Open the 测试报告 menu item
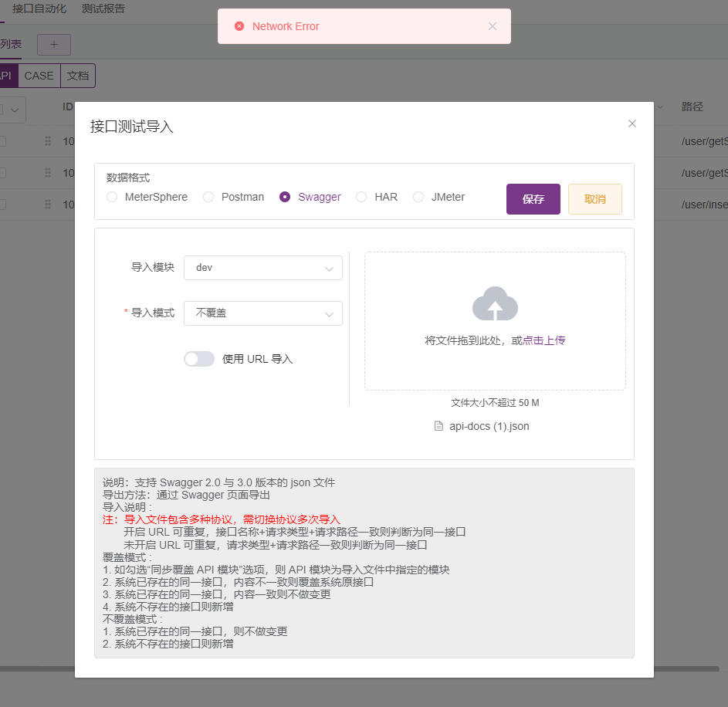Image resolution: width=728 pixels, height=707 pixels. (102, 9)
